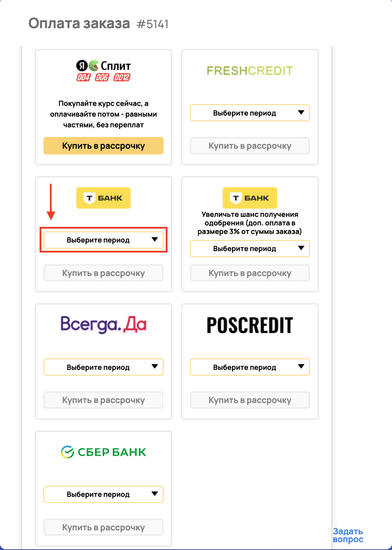The height and width of the screenshot is (550, 392).
Task: Expand period dropdown under T-Bank 3% offer
Action: pyautogui.click(x=250, y=249)
